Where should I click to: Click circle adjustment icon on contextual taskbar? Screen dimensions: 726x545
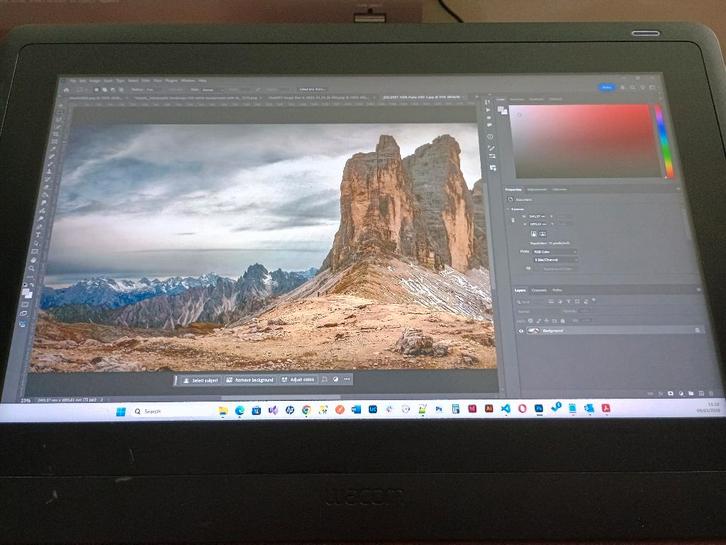(x=335, y=380)
